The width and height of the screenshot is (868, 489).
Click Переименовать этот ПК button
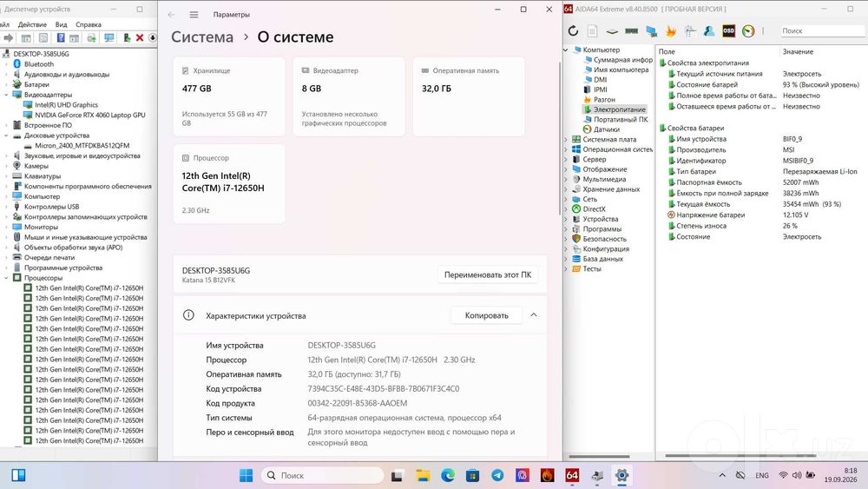pyautogui.click(x=488, y=274)
